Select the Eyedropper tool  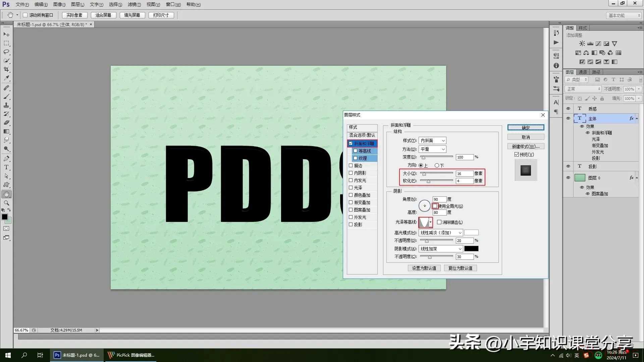point(6,78)
